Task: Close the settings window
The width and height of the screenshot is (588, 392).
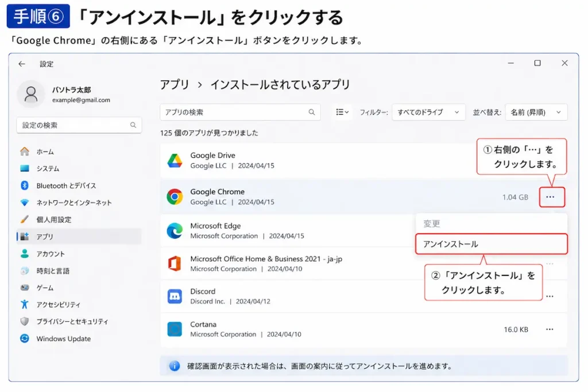Action: click(x=564, y=63)
